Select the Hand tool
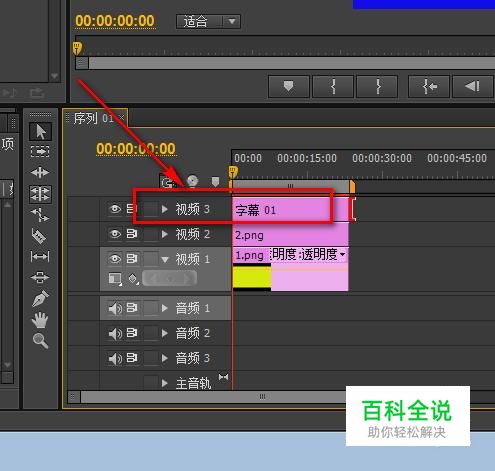 pyautogui.click(x=40, y=320)
